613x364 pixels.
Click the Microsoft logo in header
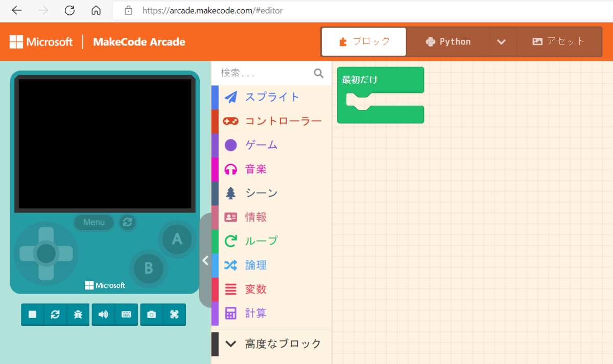41,42
